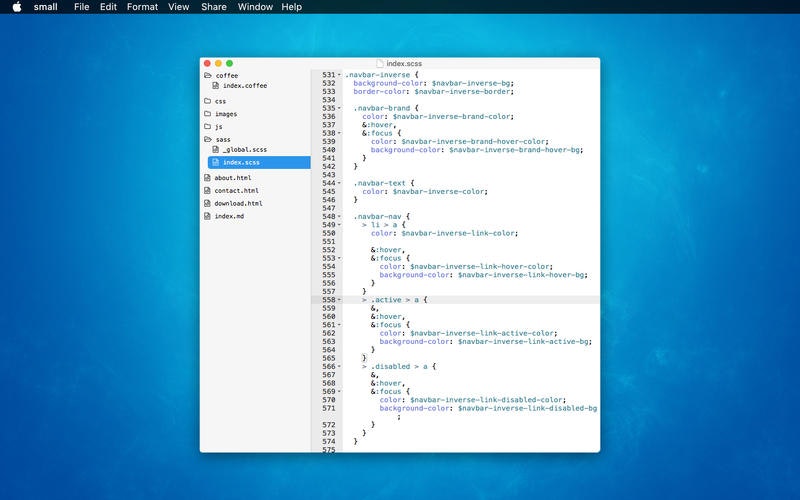Click the index.md file icon
This screenshot has width=800, height=500.
tap(207, 216)
